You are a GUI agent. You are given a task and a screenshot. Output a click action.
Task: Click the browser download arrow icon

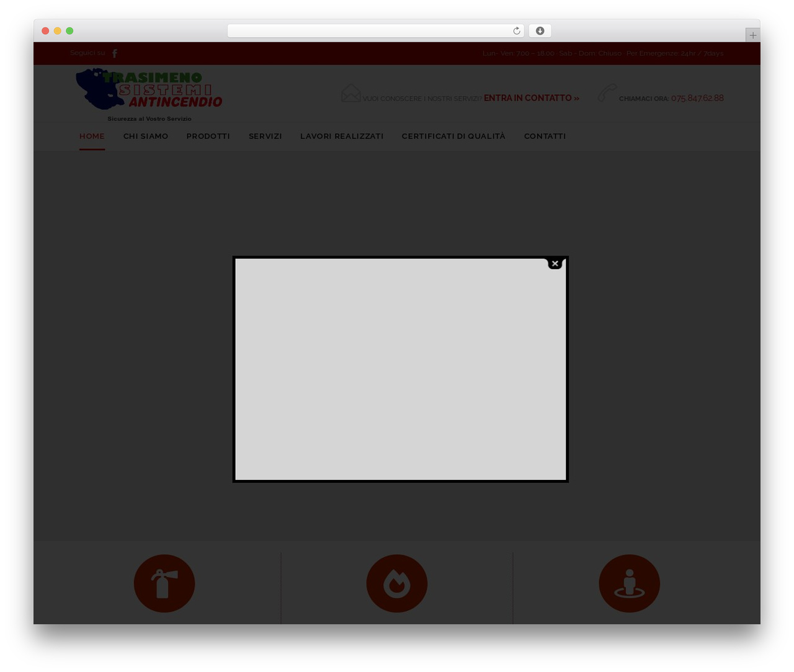(540, 31)
